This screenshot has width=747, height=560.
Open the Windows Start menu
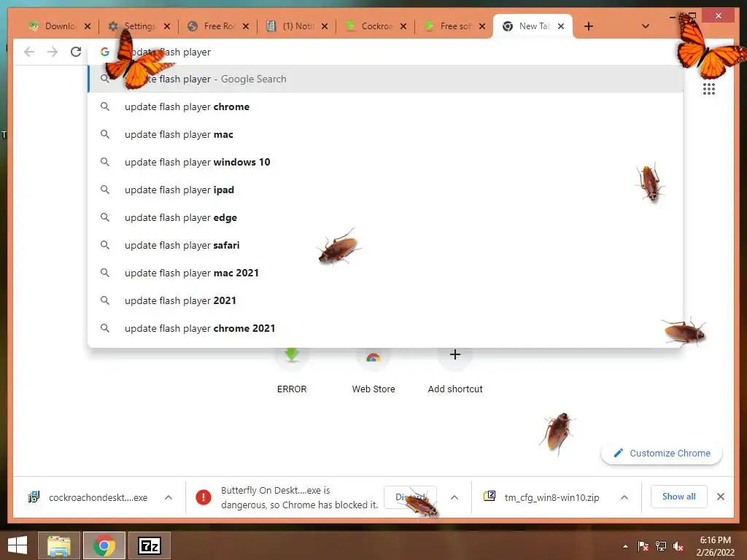tap(18, 545)
